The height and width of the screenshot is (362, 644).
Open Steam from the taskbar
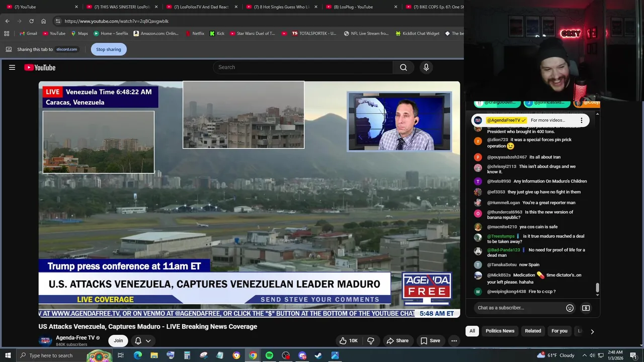click(x=318, y=355)
